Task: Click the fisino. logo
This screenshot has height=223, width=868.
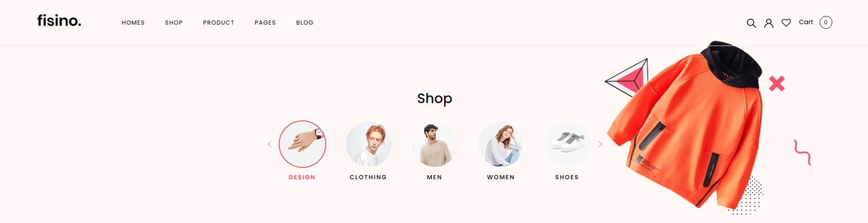Action: pos(59,21)
